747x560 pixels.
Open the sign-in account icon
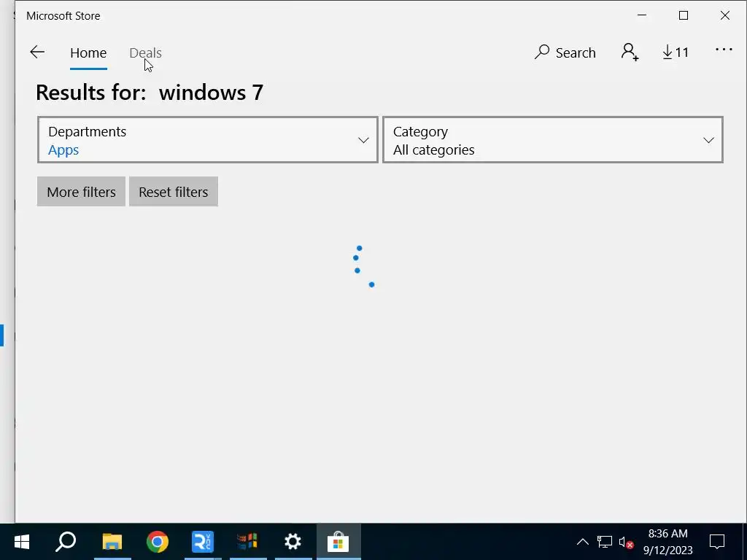pyautogui.click(x=630, y=52)
